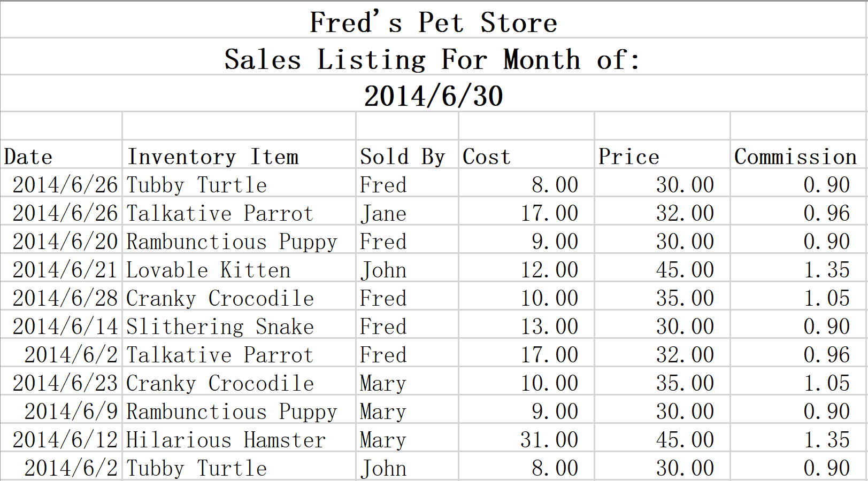Click the Price column header cell
The height and width of the screenshot is (481, 868).
pos(662,154)
